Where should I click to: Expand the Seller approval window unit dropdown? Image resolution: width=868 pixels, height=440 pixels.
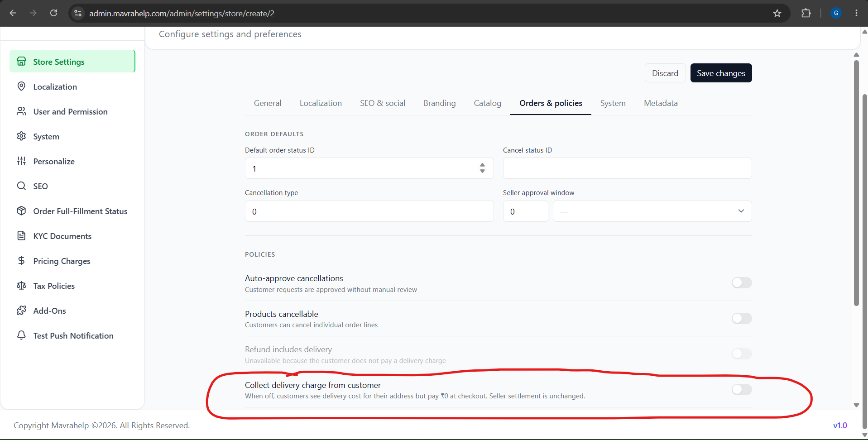(652, 211)
